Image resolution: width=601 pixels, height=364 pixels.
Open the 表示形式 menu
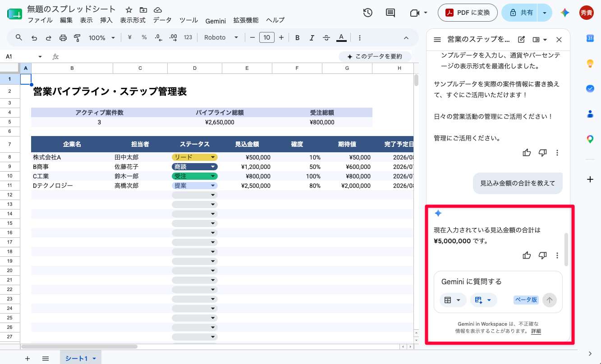(133, 20)
